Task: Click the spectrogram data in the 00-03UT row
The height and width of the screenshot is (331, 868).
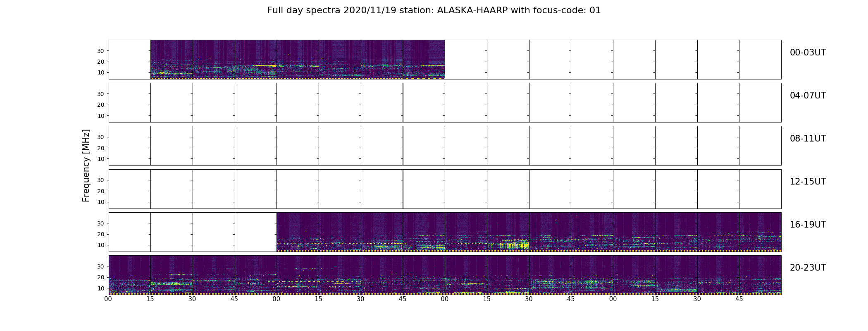Action: pyautogui.click(x=298, y=60)
